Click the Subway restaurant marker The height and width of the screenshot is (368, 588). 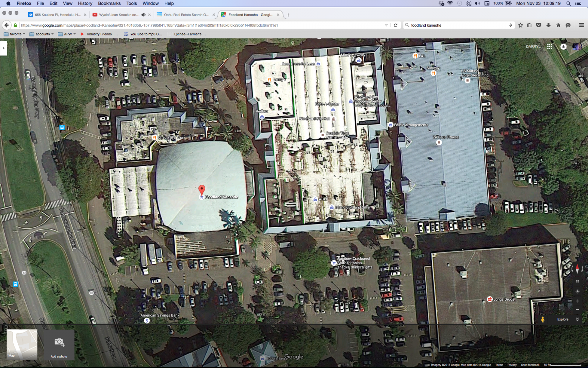click(433, 73)
